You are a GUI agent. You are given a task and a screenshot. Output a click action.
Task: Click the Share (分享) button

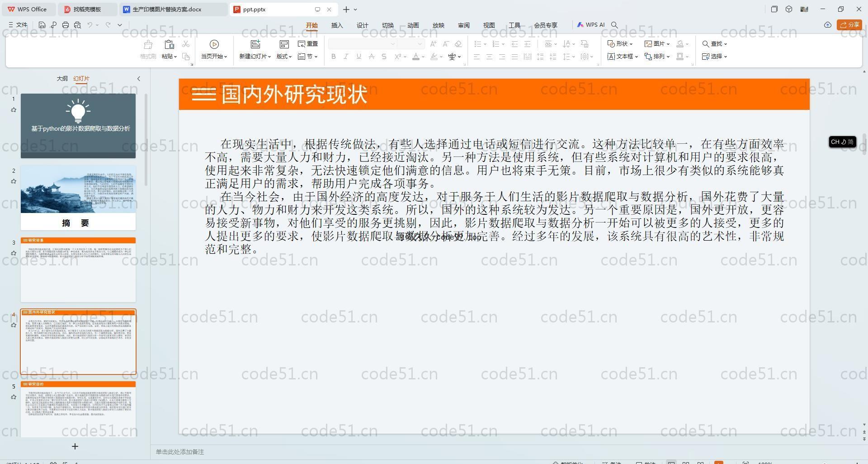point(849,25)
